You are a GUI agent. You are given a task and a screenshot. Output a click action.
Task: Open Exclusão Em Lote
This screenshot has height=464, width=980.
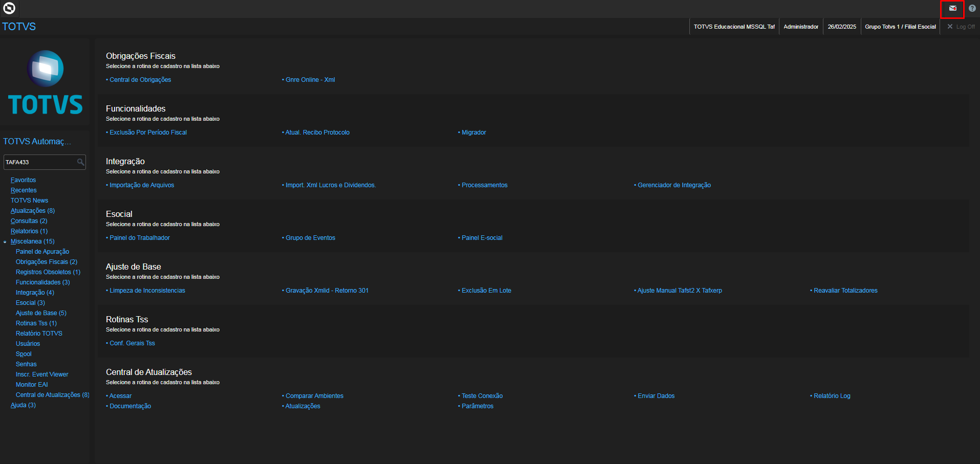486,291
